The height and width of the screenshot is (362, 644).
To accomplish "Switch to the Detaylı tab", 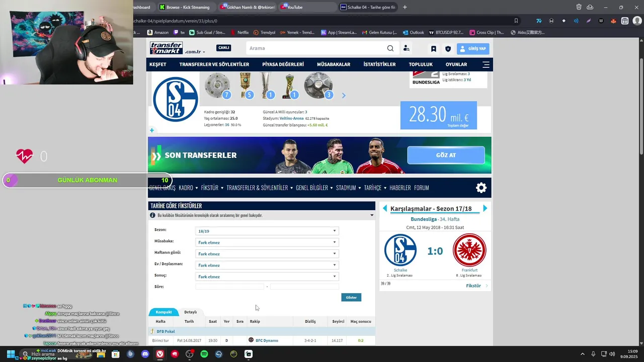I will pyautogui.click(x=190, y=312).
